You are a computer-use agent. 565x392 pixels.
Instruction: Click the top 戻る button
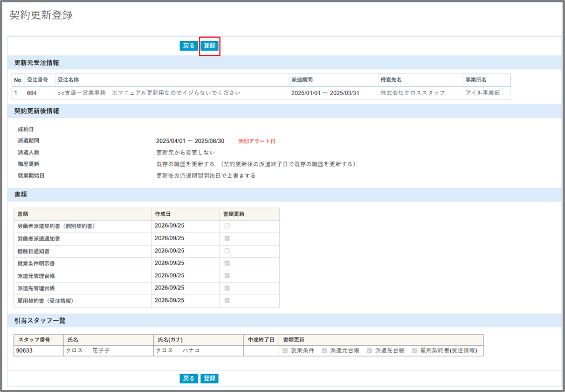(189, 46)
